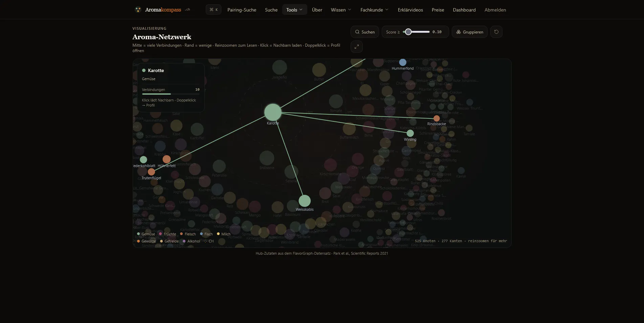
Task: Open Erklärvideos in the navigation
Action: [x=410, y=10]
